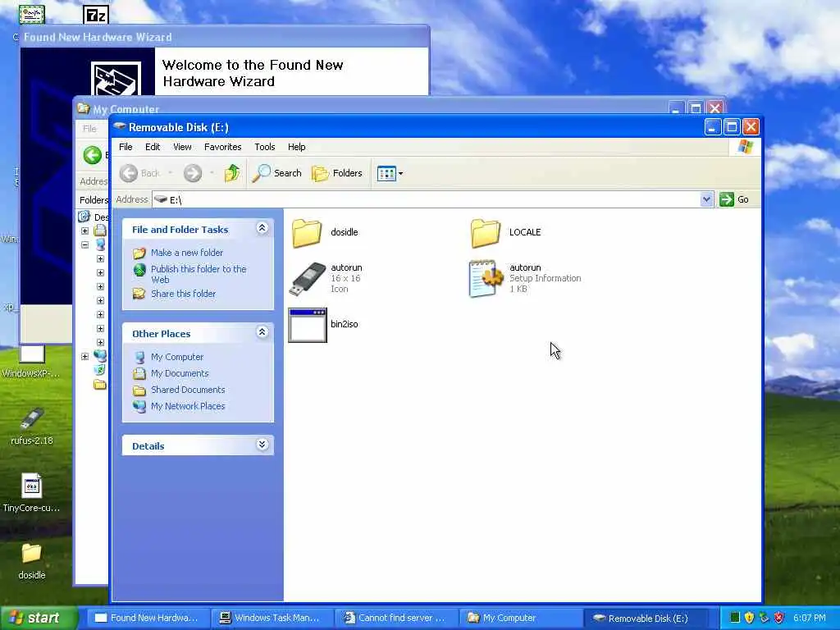Image resolution: width=840 pixels, height=630 pixels.
Task: Click the yellow security shield tray icon
Action: pos(749,618)
